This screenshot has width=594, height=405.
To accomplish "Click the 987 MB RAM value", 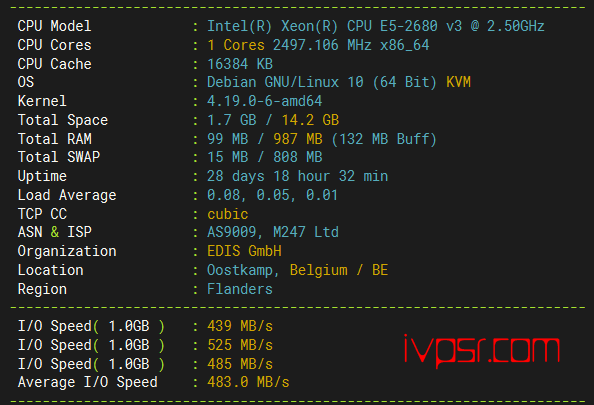I will pyautogui.click(x=298, y=139).
